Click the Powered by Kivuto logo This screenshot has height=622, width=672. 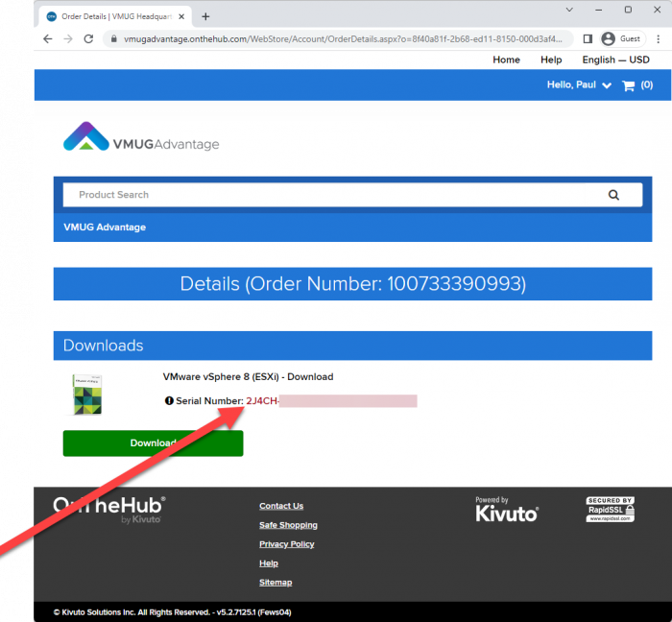[507, 510]
